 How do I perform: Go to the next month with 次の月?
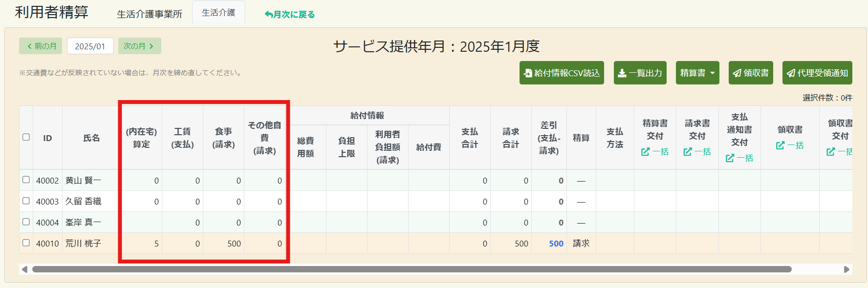pyautogui.click(x=139, y=46)
